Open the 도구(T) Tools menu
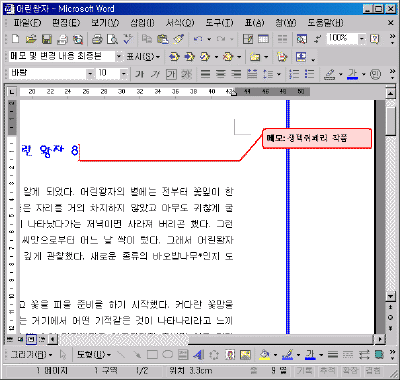 click(x=219, y=23)
